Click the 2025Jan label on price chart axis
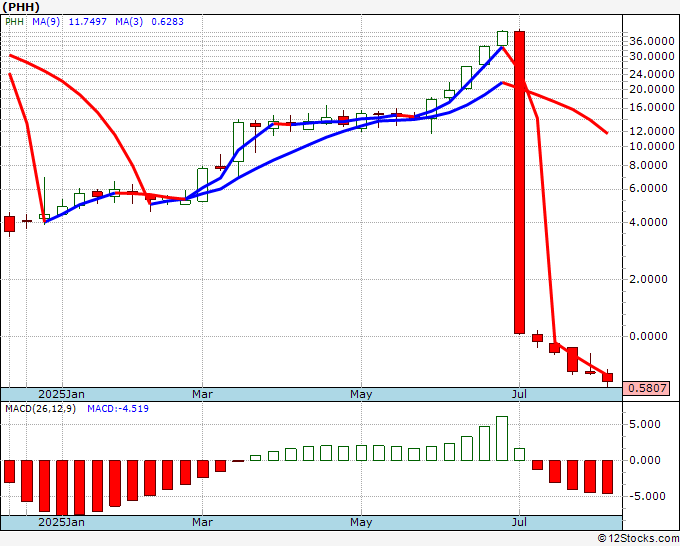680x546 pixels. click(x=62, y=394)
